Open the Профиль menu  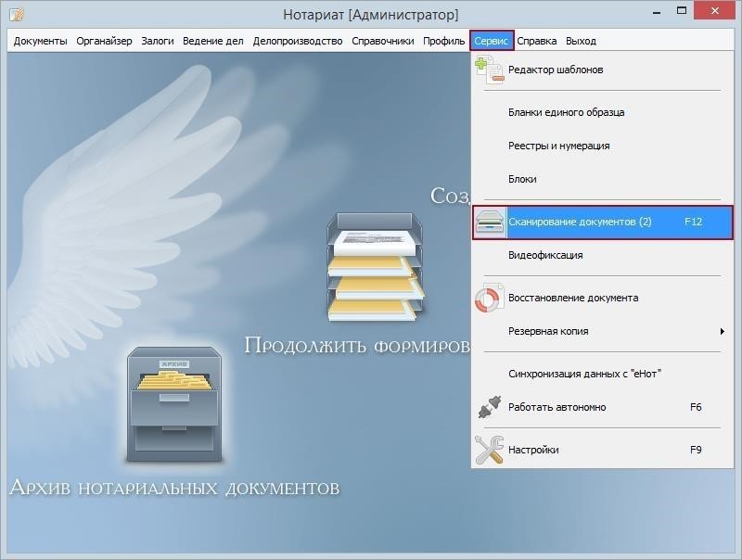point(444,41)
